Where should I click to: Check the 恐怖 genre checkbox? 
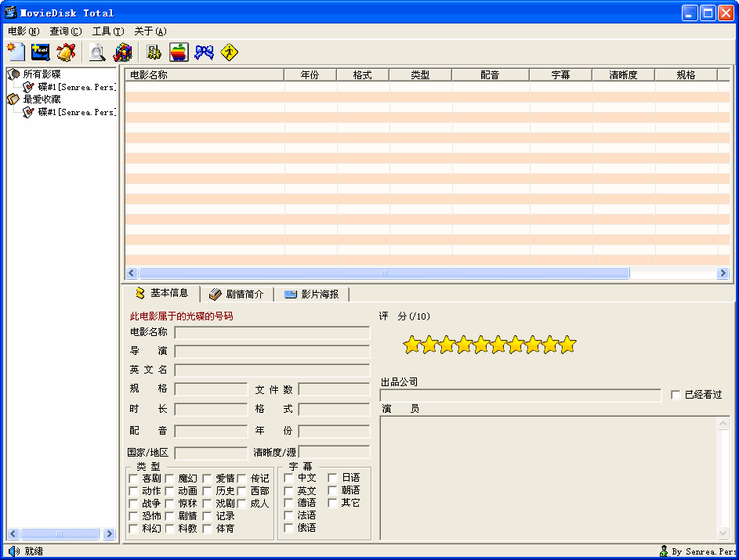coord(133,516)
